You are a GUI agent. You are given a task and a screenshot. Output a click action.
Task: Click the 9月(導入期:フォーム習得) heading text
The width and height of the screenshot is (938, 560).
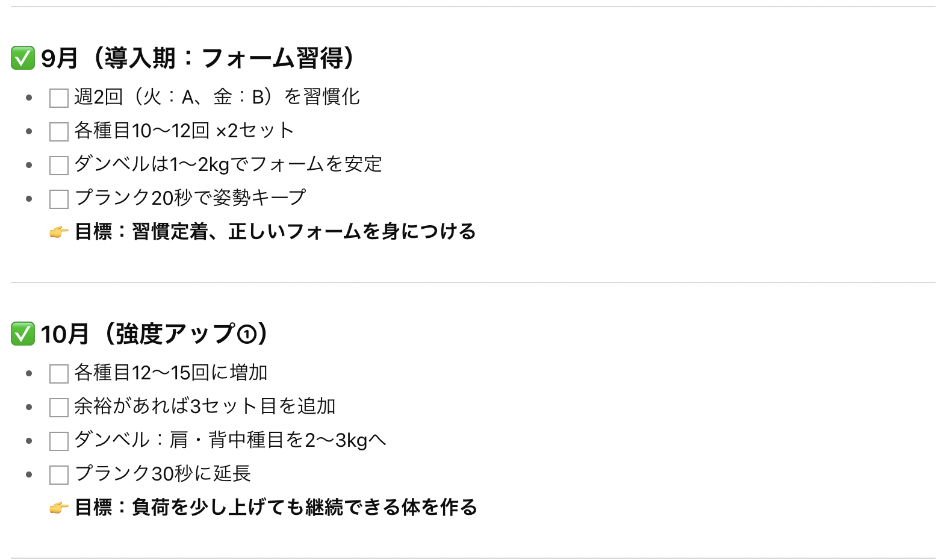201,58
